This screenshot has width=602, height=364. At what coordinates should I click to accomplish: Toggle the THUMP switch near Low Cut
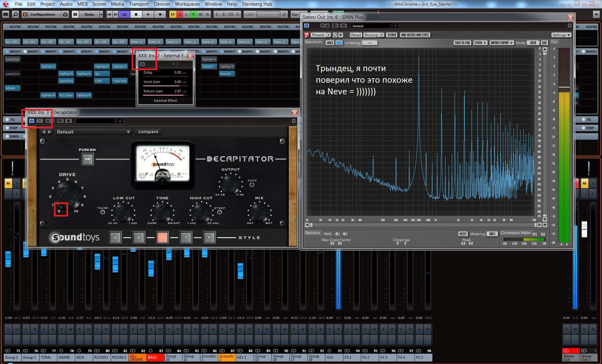pos(103,212)
